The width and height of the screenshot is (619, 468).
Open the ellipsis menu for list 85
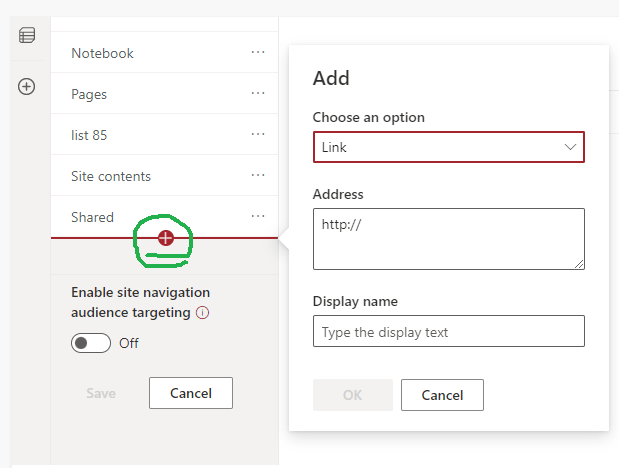pyautogui.click(x=258, y=134)
